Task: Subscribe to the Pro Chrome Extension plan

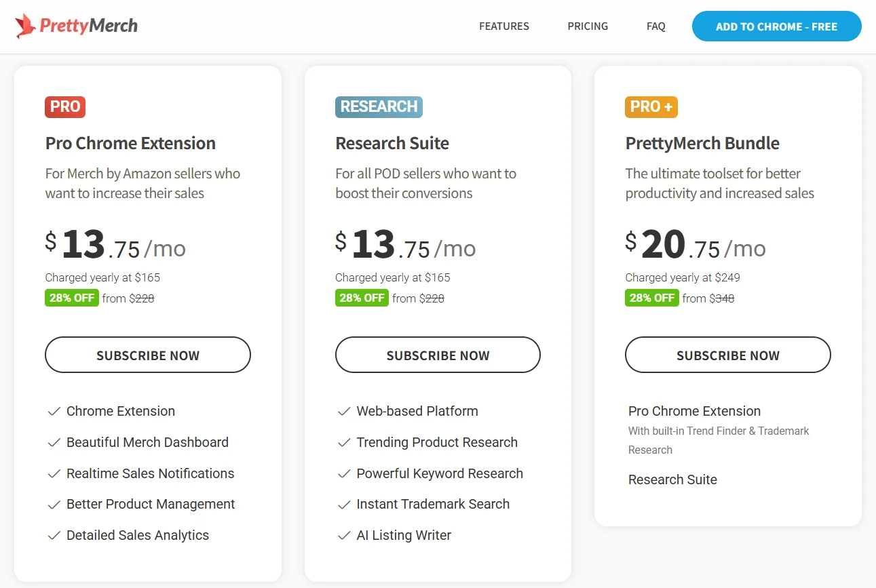Action: pyautogui.click(x=148, y=355)
